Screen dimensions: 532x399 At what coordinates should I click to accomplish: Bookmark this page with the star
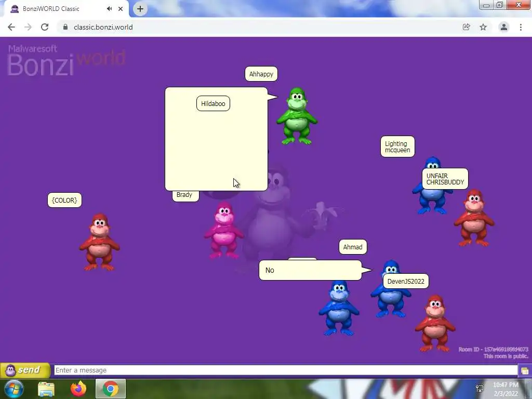[x=483, y=27]
